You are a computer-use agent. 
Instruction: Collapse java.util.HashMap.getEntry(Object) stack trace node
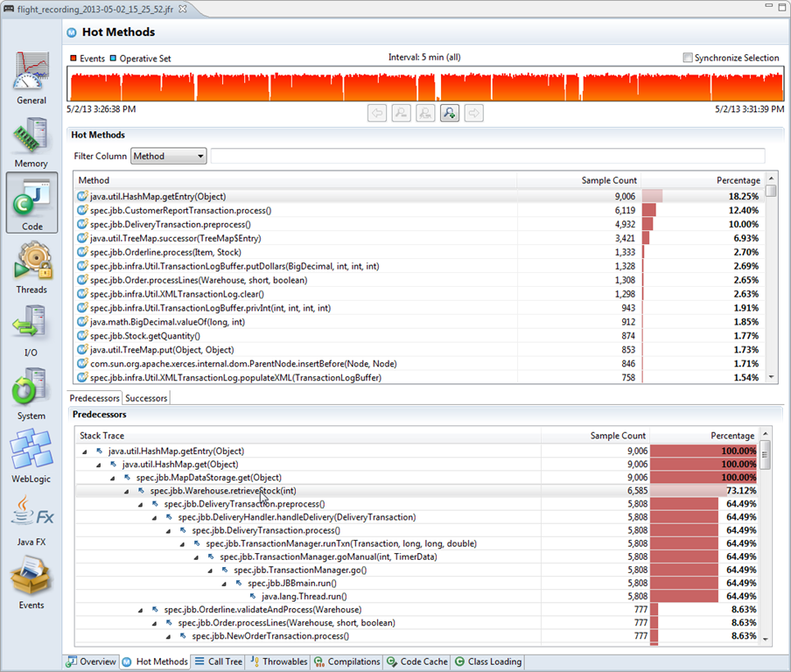pos(85,451)
